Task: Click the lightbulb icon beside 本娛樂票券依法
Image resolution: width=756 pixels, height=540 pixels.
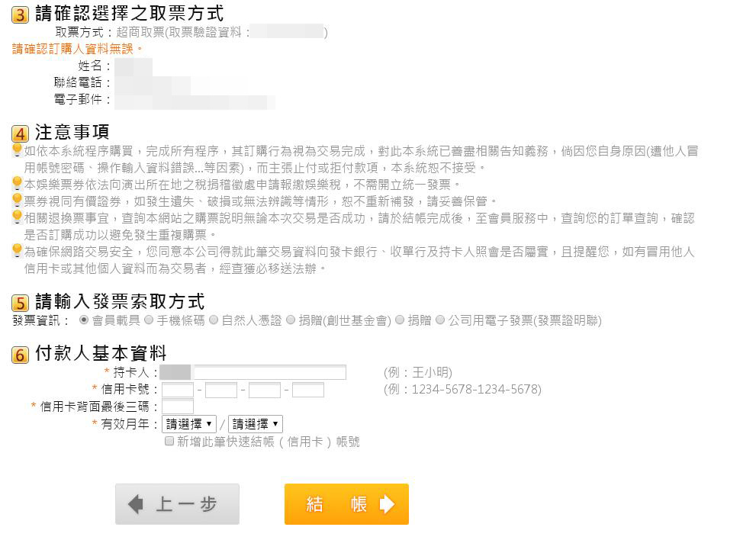Action: [18, 183]
